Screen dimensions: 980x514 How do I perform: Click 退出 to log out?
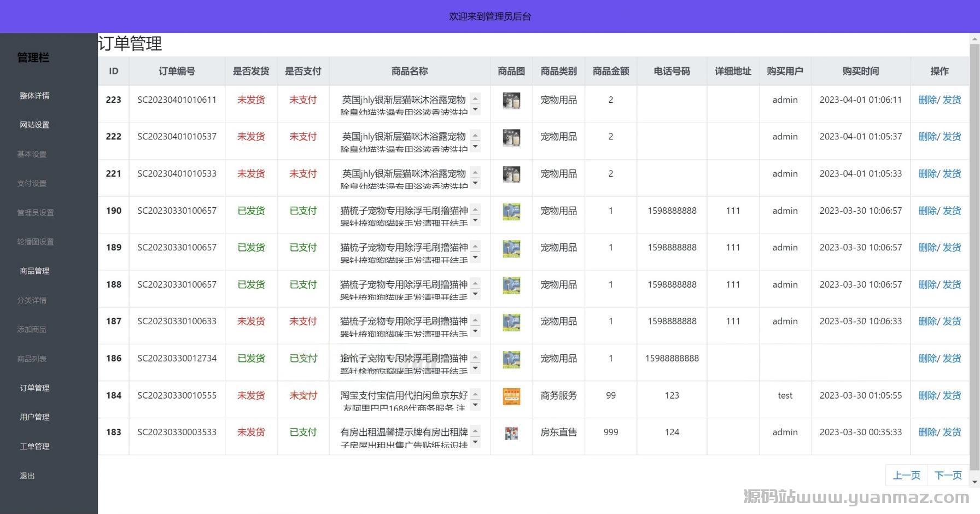[27, 475]
